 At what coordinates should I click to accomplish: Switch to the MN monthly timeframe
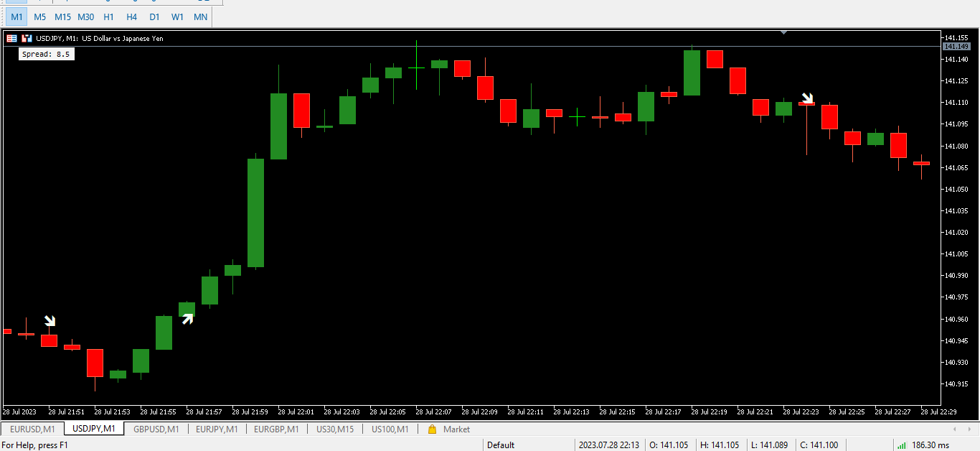200,17
